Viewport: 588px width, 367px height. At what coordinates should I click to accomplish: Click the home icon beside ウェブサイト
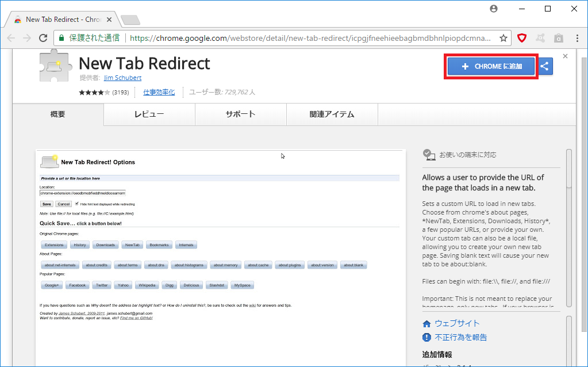tap(426, 324)
